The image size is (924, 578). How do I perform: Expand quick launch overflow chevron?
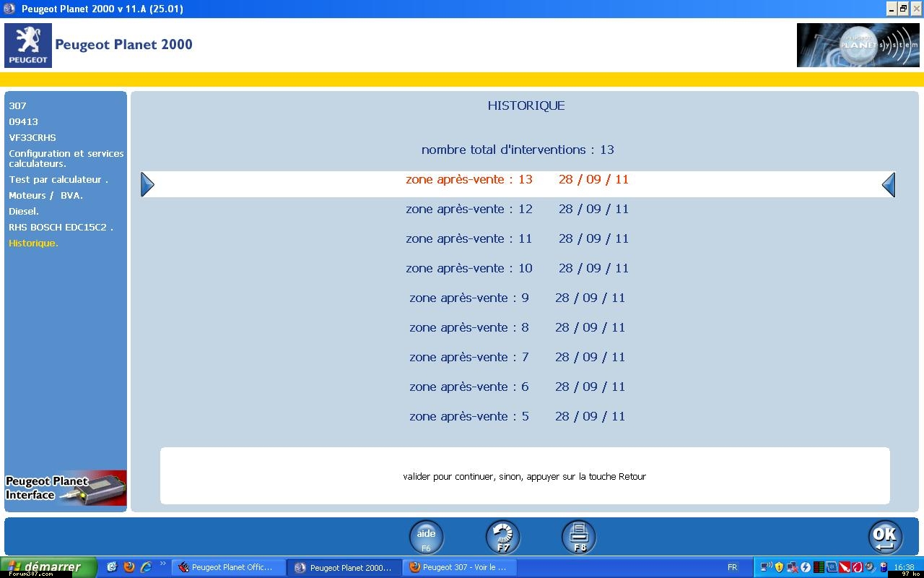[162, 564]
